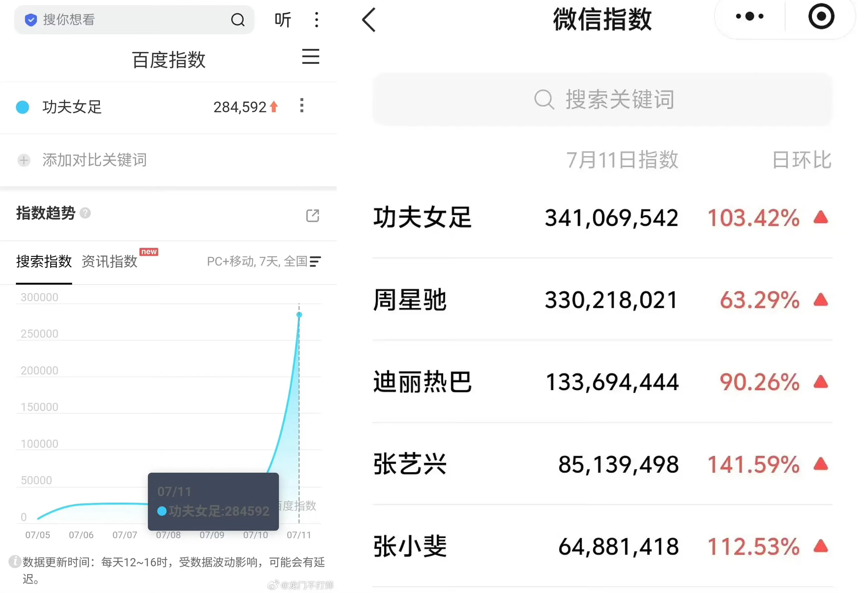This screenshot has width=868, height=593.
Task: Open 张小斐 index entry
Action: tap(602, 546)
